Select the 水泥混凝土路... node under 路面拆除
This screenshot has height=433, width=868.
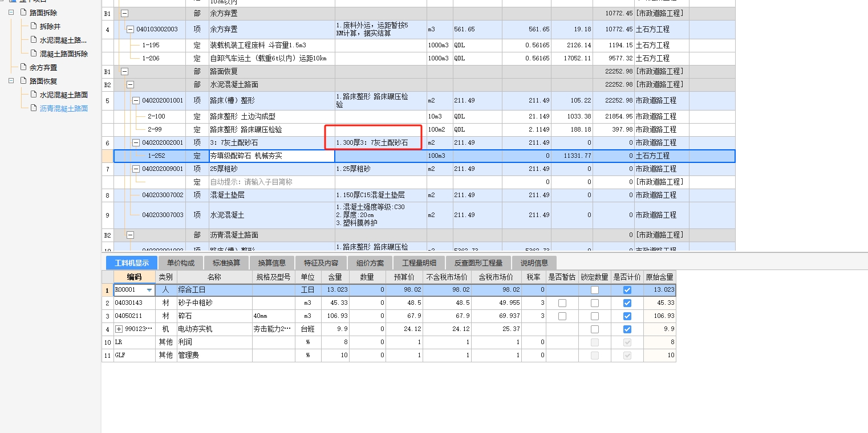pyautogui.click(x=63, y=40)
